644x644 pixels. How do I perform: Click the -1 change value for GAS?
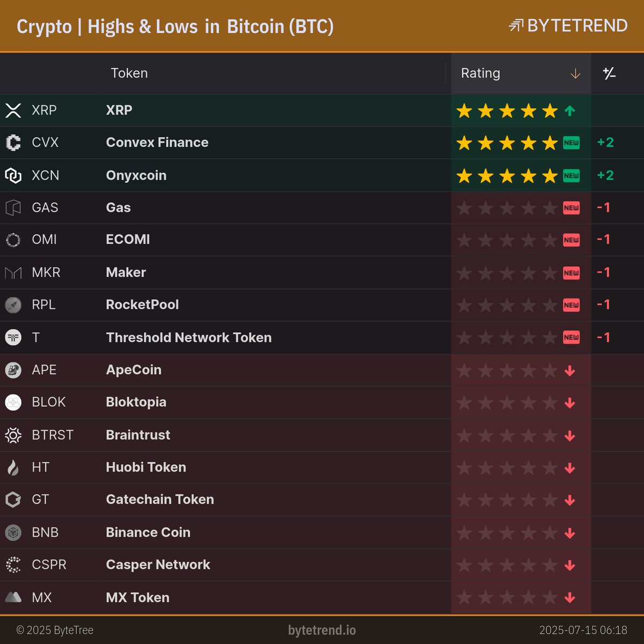pyautogui.click(x=604, y=208)
